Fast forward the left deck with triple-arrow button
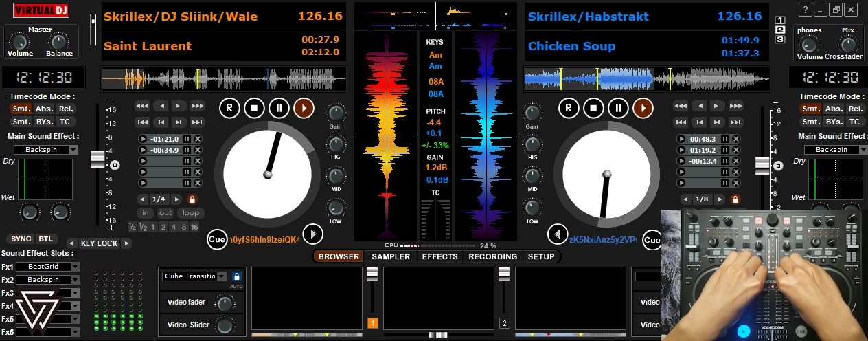The height and width of the screenshot is (341, 868). coord(197,106)
